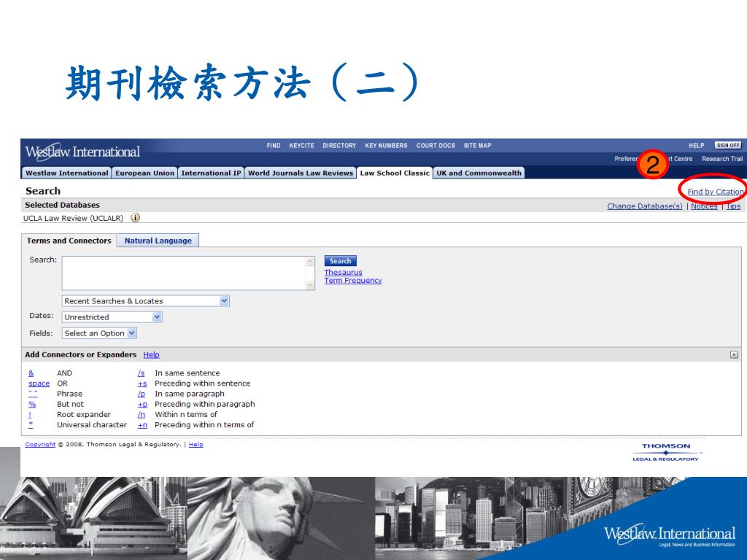Switch to the Natural Language tab
This screenshot has width=747, height=560.
pos(158,241)
